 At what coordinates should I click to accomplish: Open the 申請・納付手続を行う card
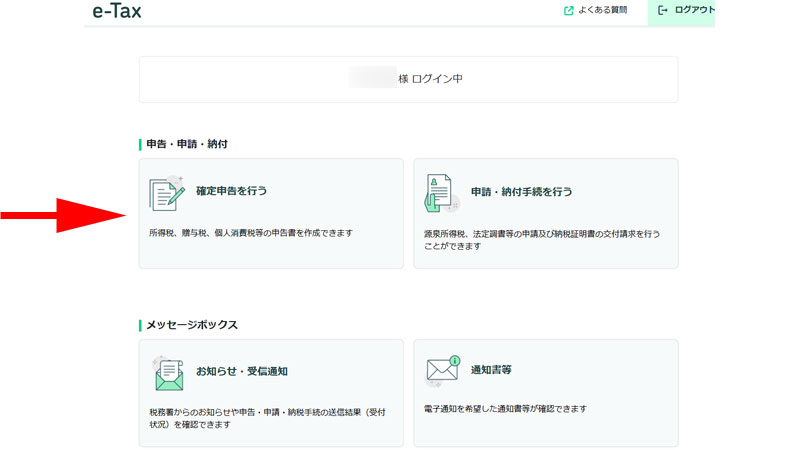(x=546, y=213)
